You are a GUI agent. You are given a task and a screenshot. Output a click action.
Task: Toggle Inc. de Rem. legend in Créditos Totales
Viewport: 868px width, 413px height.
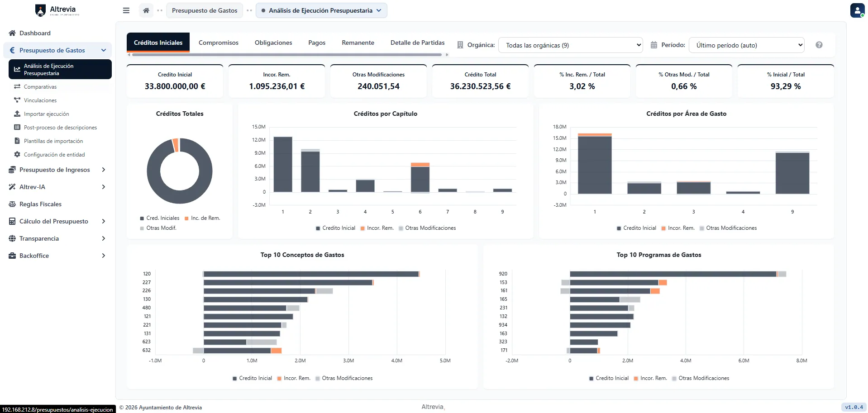tap(202, 218)
